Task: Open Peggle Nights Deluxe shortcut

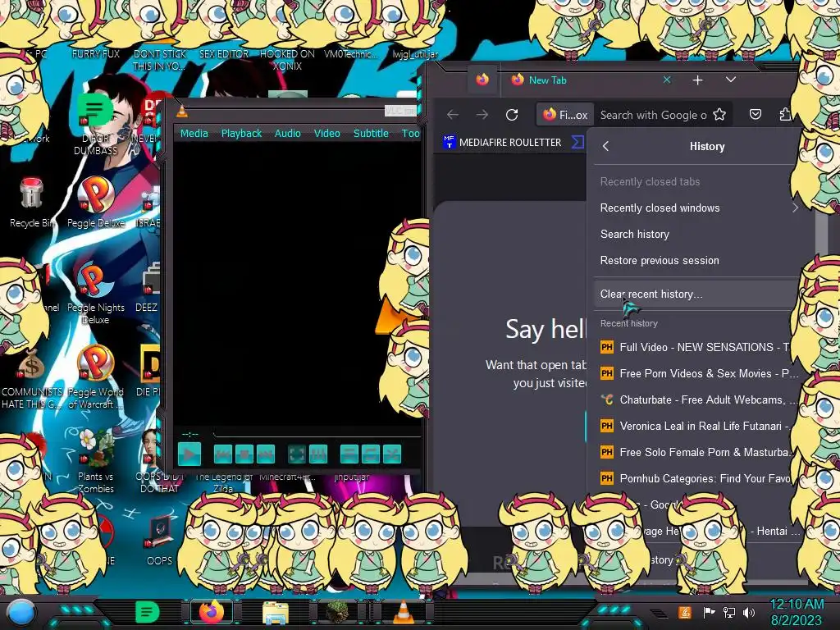Action: tap(96, 294)
